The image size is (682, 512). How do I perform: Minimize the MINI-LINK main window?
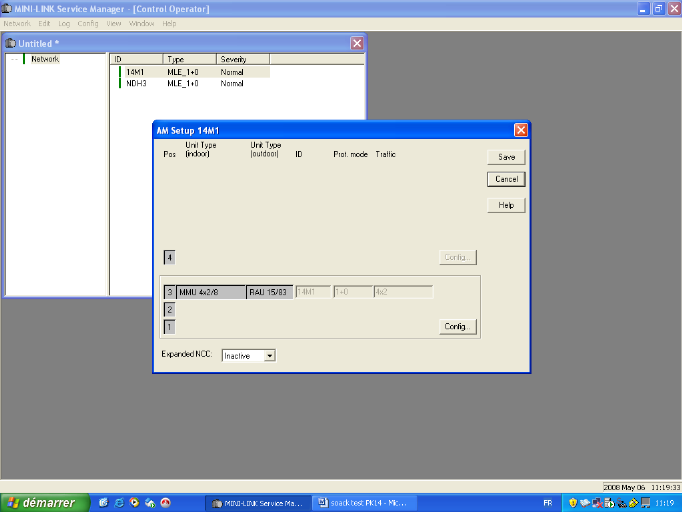click(643, 9)
